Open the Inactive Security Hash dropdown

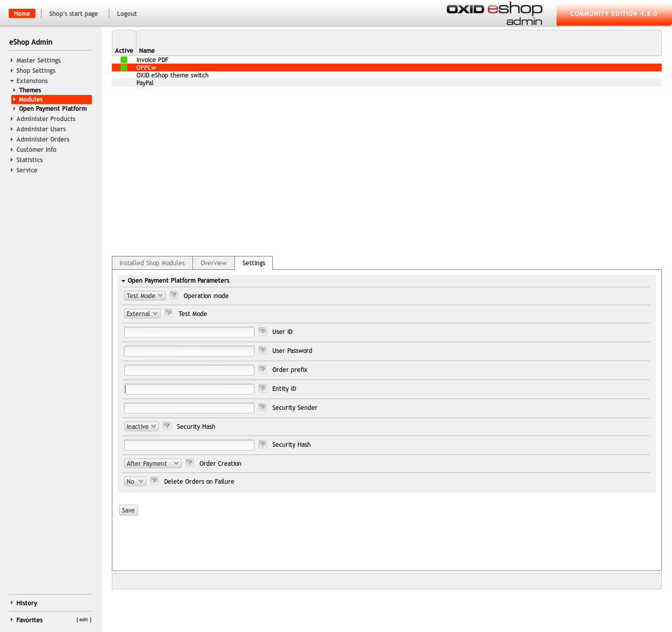[141, 426]
